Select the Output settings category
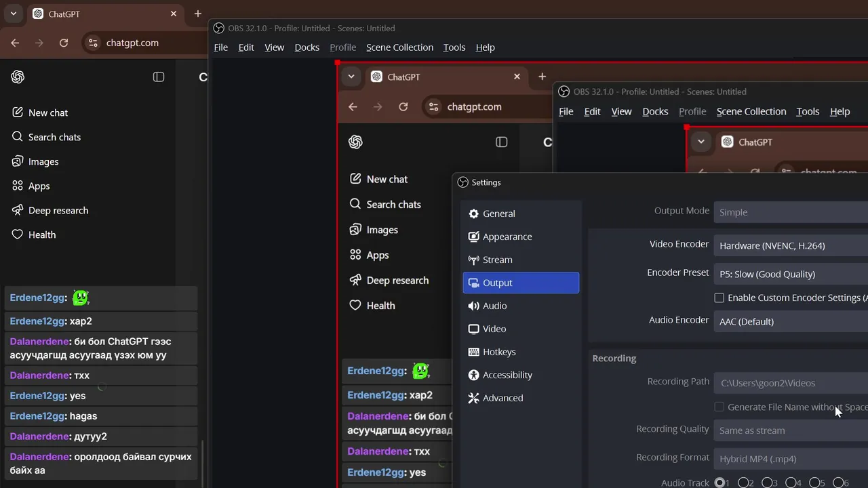 pyautogui.click(x=521, y=283)
